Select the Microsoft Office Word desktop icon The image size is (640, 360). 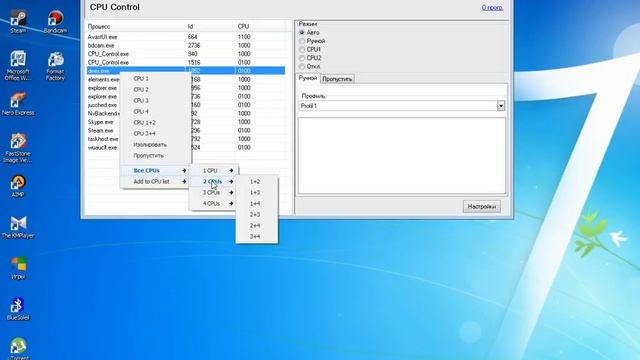point(18,65)
